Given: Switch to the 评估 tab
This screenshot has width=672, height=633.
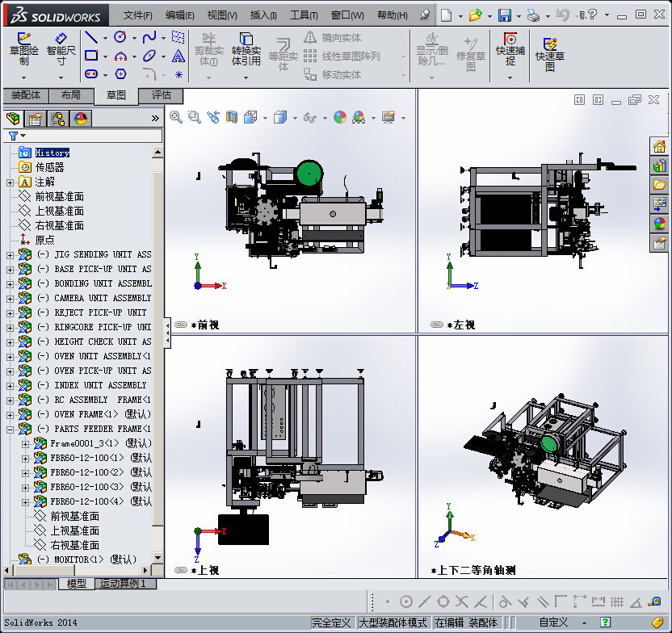Looking at the screenshot, I should [162, 95].
